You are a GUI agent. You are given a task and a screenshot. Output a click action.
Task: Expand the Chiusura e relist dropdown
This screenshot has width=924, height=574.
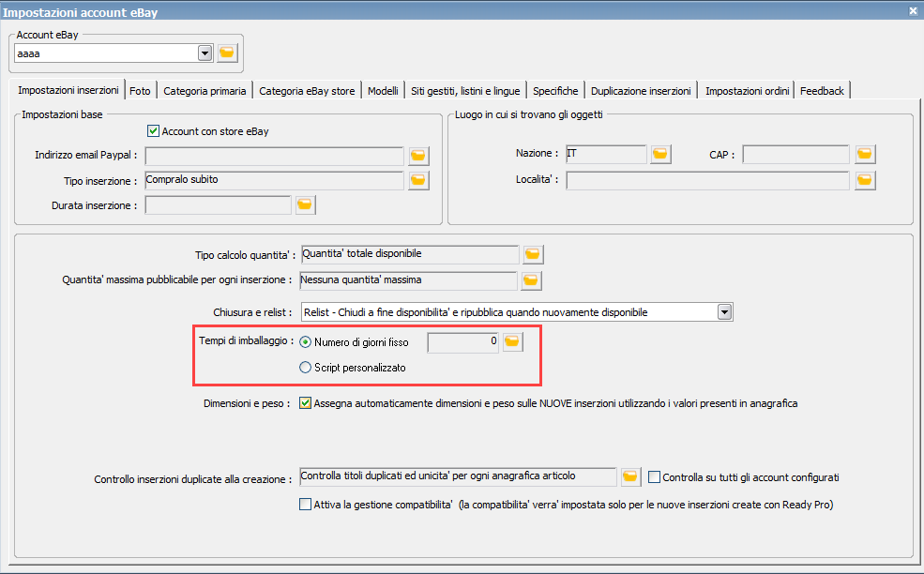click(725, 311)
